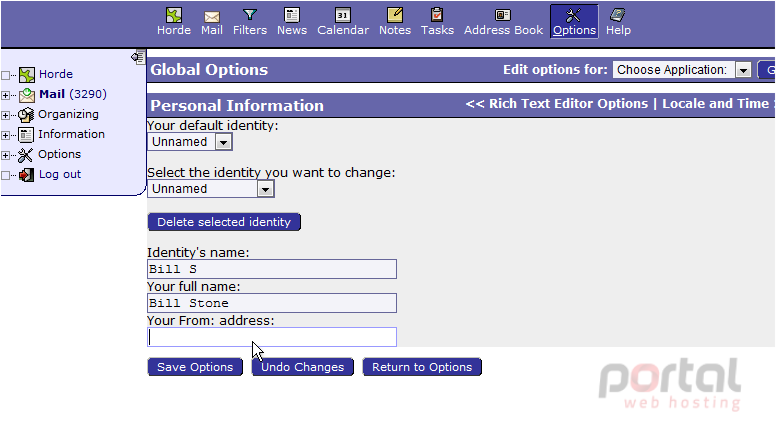Select Help label in top menu
776x422 pixels.
tap(618, 30)
